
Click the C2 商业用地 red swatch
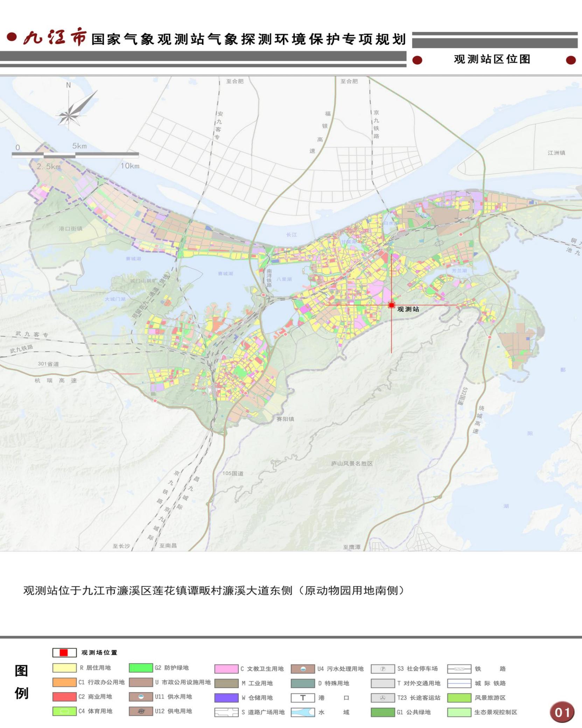pyautogui.click(x=64, y=696)
